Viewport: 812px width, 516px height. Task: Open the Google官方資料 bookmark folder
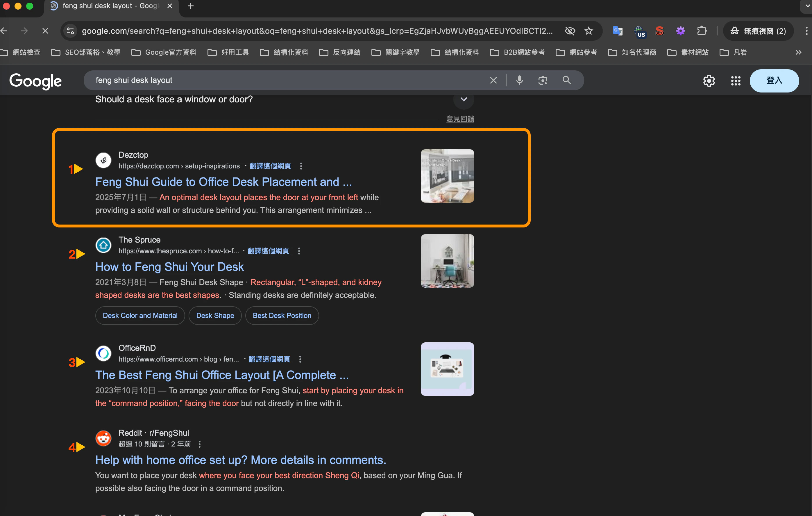pos(164,52)
